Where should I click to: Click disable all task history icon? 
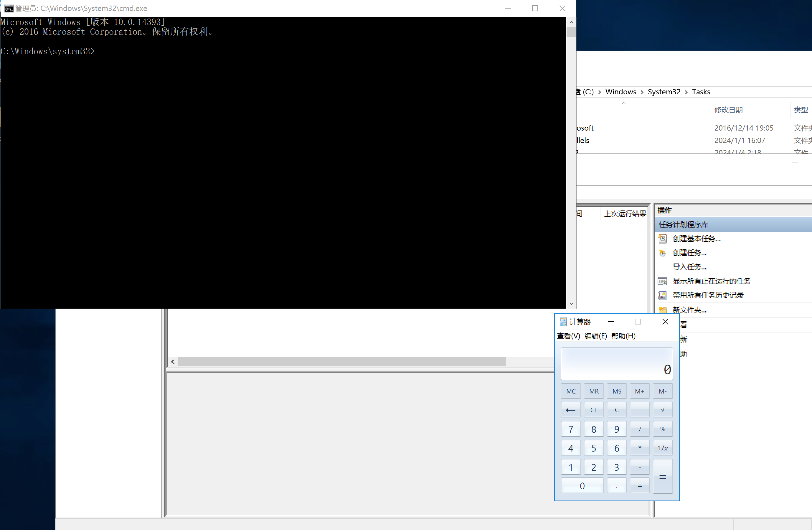(x=662, y=295)
